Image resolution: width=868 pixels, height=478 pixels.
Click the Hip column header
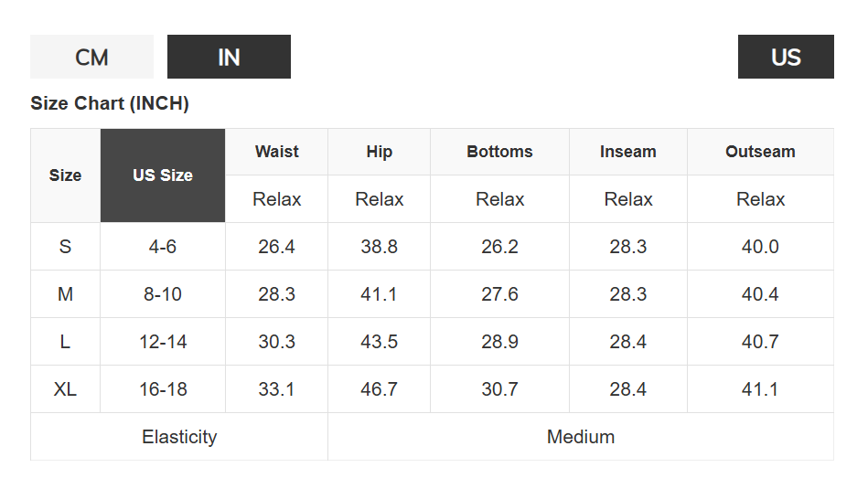pos(379,152)
